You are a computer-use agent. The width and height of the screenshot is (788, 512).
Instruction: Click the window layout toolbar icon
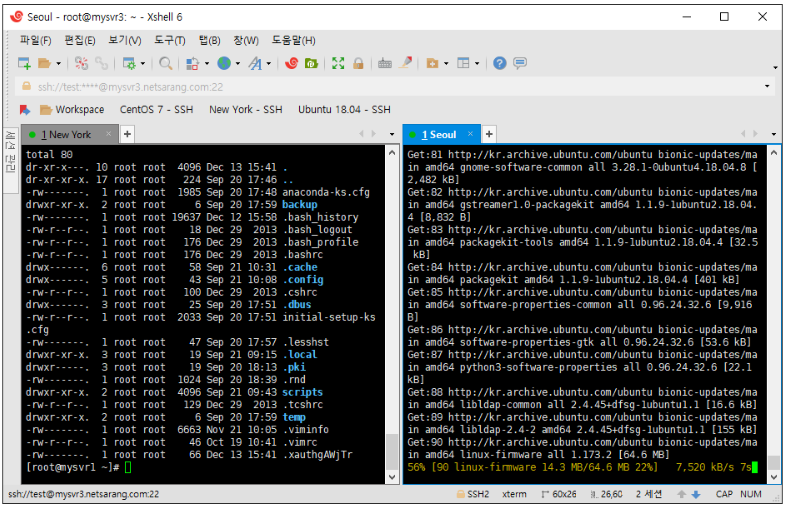tap(463, 63)
